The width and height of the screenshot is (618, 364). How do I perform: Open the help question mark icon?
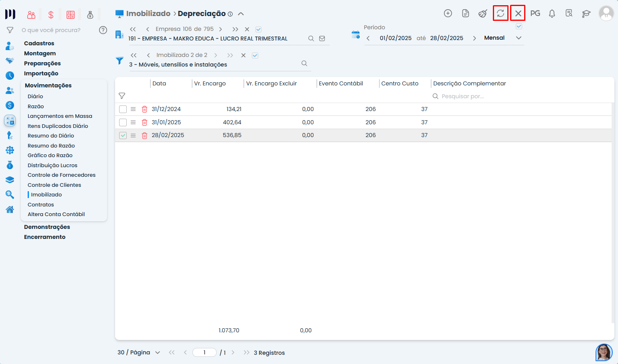point(103,30)
